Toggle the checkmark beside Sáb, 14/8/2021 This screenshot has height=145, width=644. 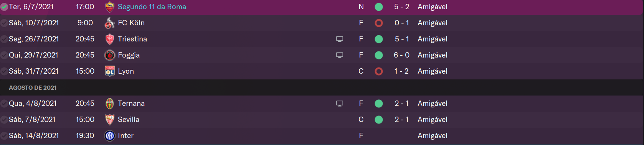[4, 136]
